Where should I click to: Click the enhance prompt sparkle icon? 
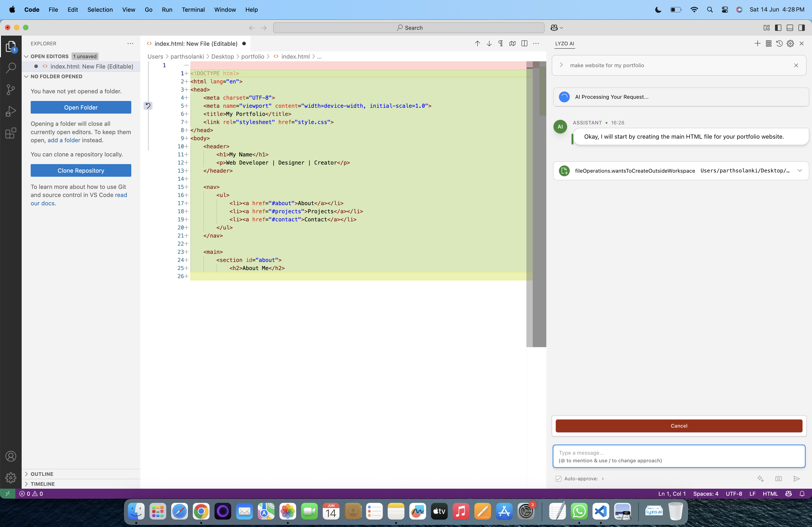coord(761,479)
